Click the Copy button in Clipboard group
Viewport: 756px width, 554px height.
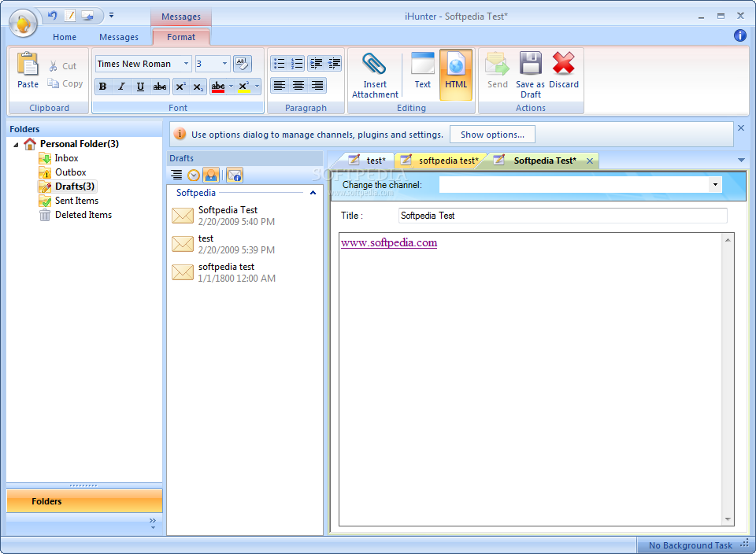coord(65,83)
